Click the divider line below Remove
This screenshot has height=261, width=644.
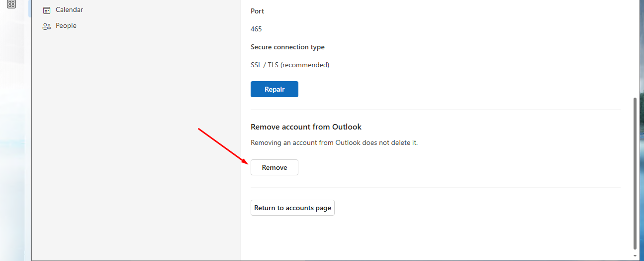(435, 187)
